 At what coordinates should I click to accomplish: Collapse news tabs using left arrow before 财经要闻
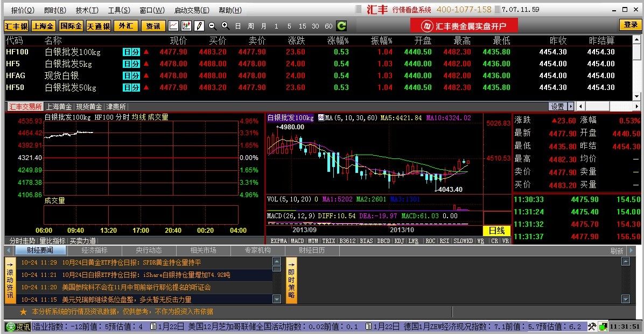click(10, 251)
